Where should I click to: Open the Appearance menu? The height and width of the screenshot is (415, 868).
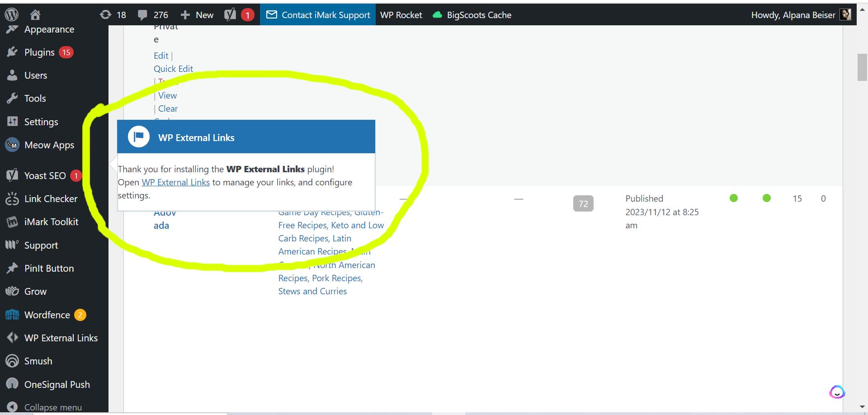coord(49,29)
